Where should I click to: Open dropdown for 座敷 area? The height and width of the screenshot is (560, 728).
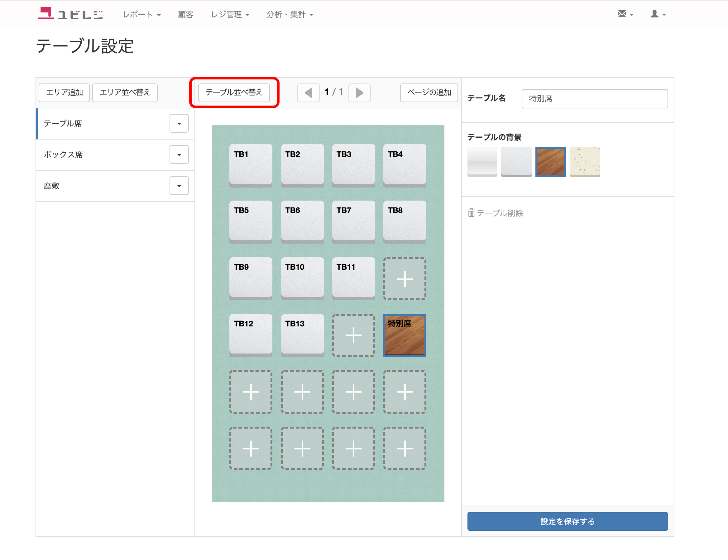(179, 185)
